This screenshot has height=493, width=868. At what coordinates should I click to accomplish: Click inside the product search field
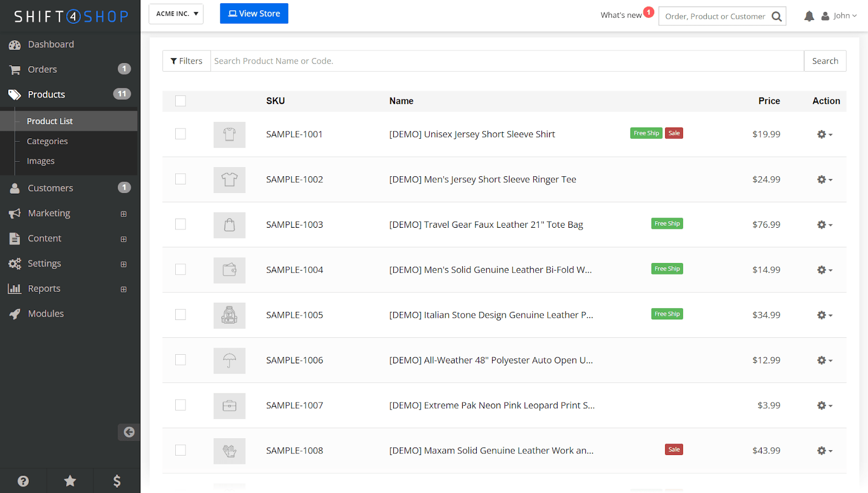click(x=488, y=61)
